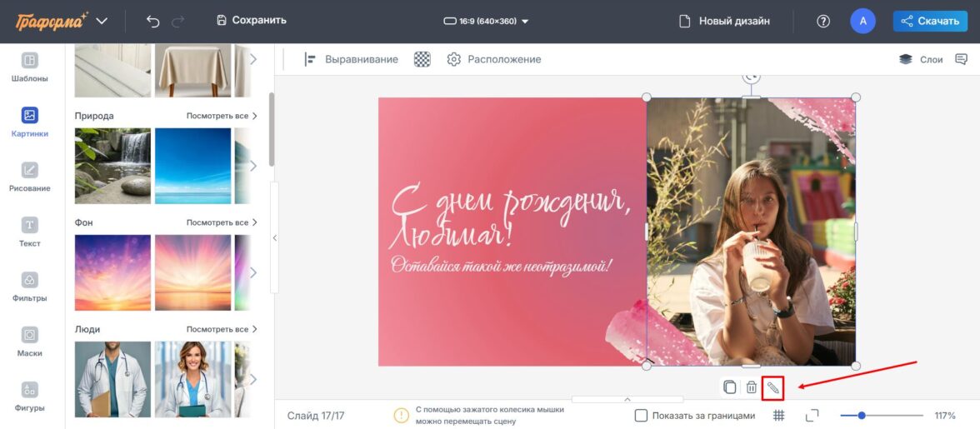980x429 pixels.
Task: Open the user avatar A menu
Action: coord(863,21)
